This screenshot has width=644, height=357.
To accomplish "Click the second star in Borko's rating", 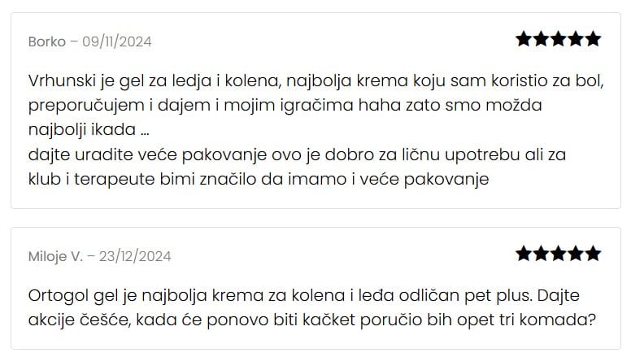I will coord(541,39).
